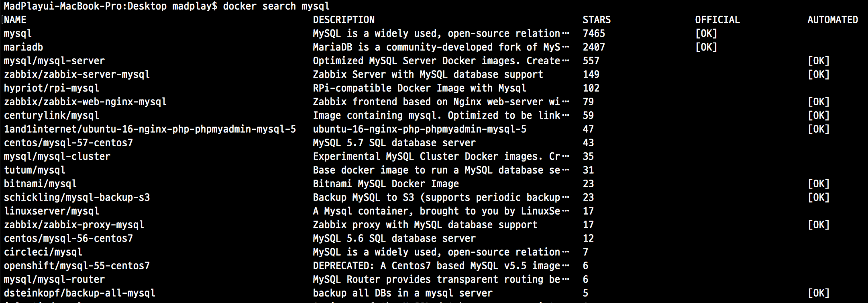Click the star count 43
The image size is (868, 303).
pyautogui.click(x=588, y=143)
